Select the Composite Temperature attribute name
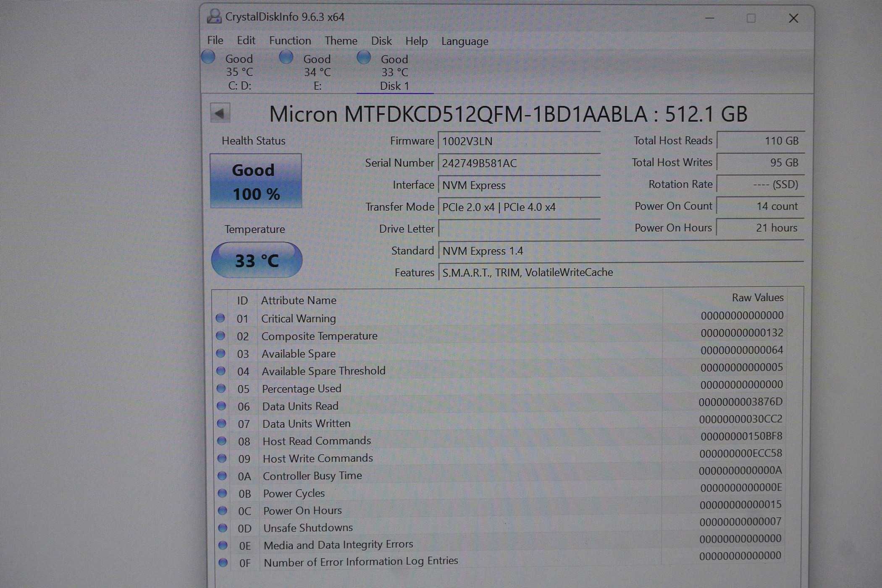Screen dimensions: 882x588 (320, 336)
